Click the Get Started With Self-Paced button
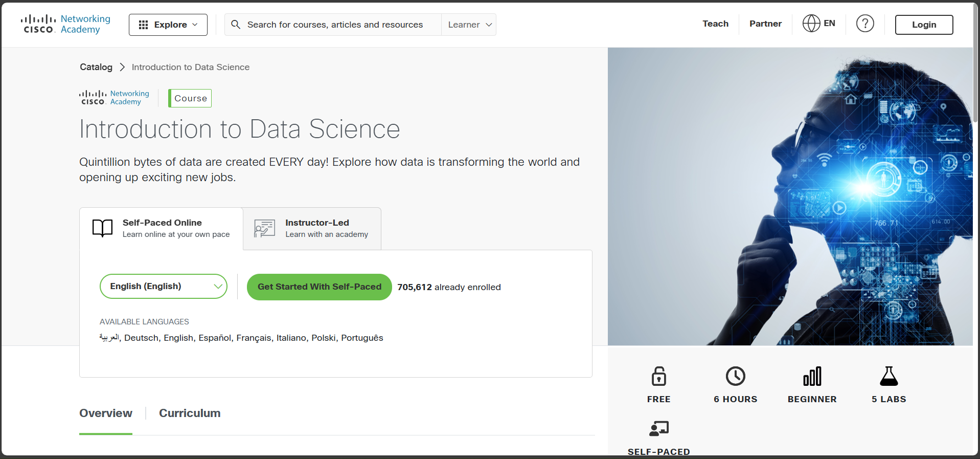 click(x=319, y=287)
